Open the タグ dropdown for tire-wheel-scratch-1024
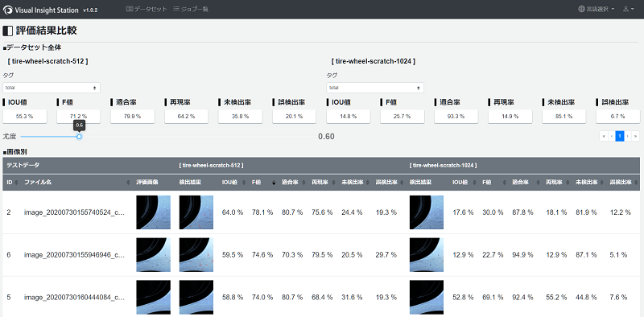 click(x=375, y=88)
